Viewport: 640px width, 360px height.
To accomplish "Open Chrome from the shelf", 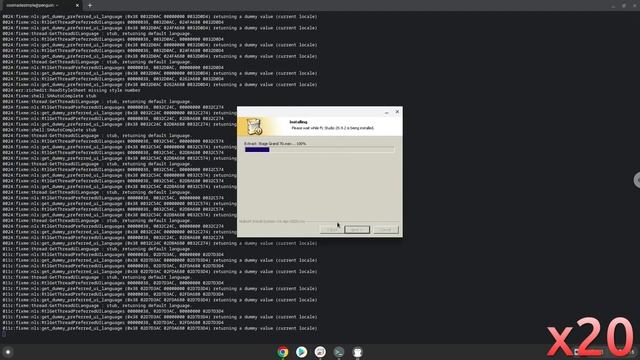I will click(282, 352).
